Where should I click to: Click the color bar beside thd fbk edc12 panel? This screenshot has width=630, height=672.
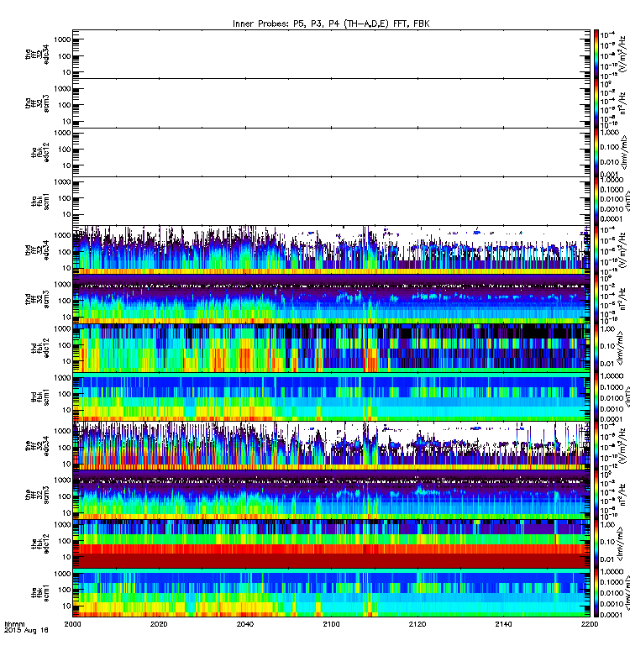[596, 348]
